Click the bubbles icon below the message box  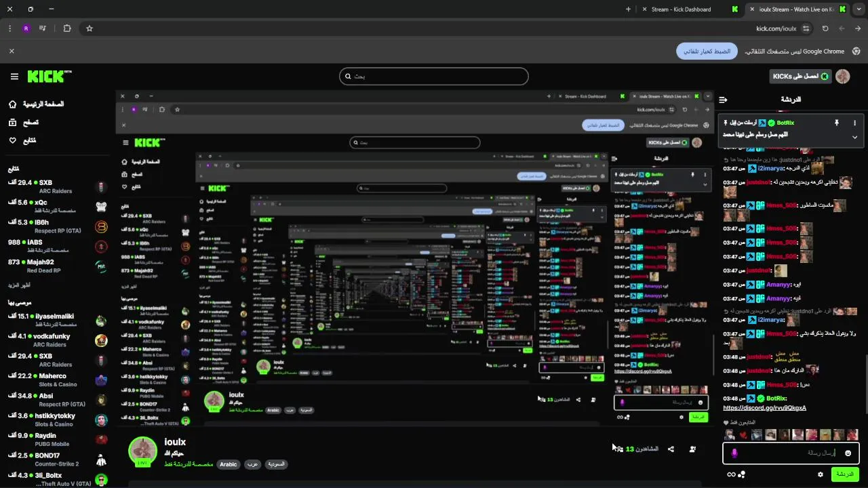[x=742, y=474]
